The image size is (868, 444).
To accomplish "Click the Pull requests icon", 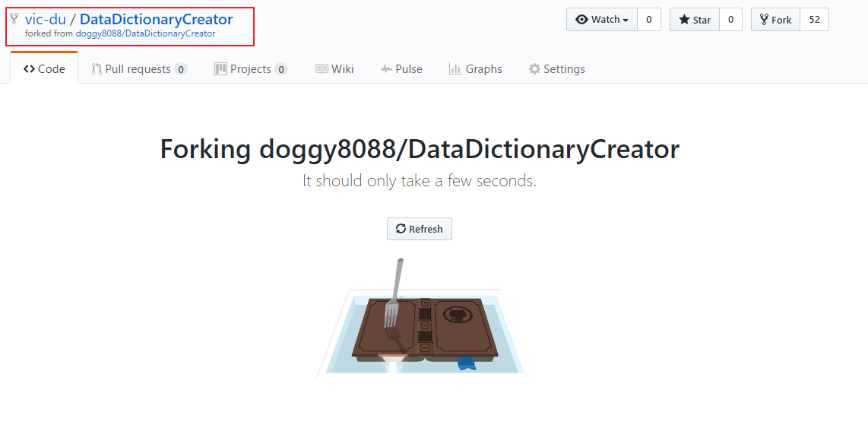I will pos(97,68).
